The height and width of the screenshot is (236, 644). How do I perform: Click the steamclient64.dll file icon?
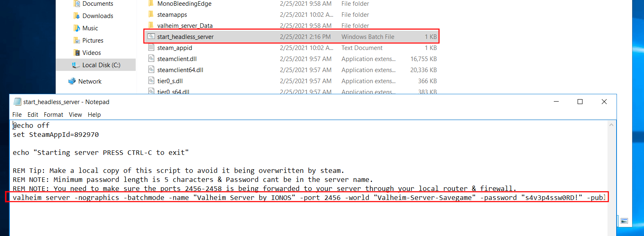pyautogui.click(x=151, y=70)
